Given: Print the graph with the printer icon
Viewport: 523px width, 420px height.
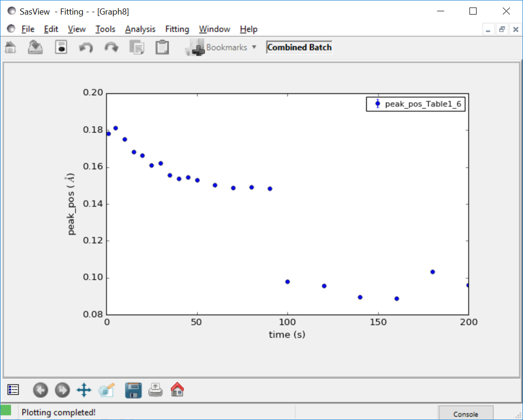Looking at the screenshot, I should coord(155,390).
